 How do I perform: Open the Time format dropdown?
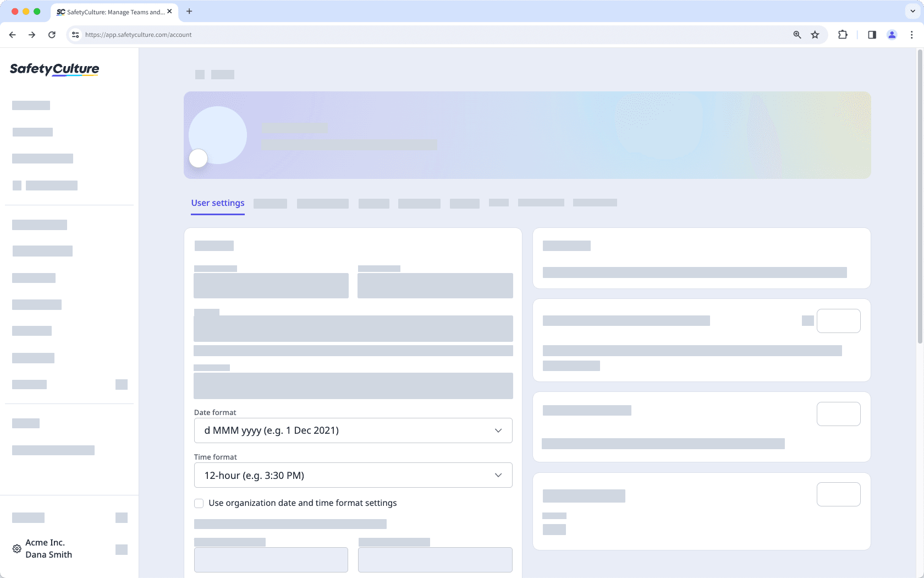point(353,475)
